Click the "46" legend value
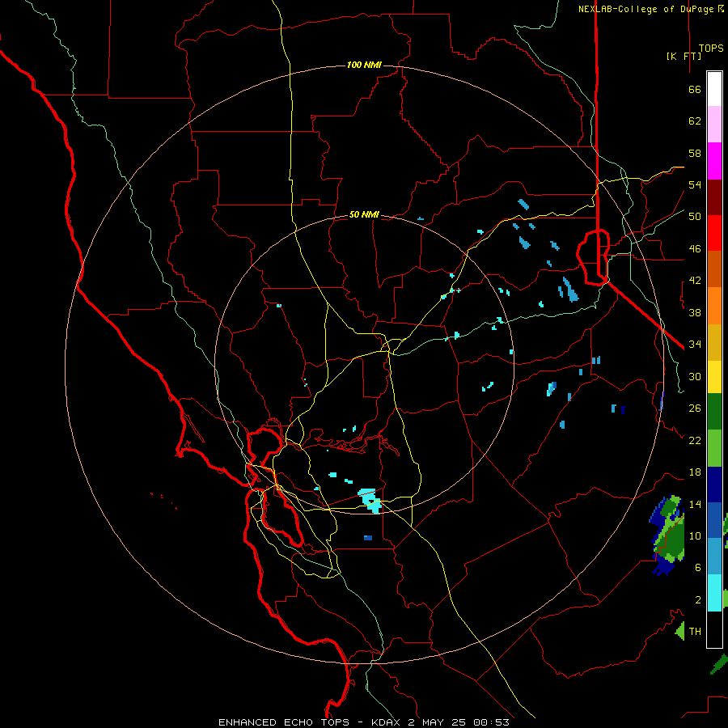Image resolution: width=728 pixels, height=728 pixels. click(x=695, y=249)
